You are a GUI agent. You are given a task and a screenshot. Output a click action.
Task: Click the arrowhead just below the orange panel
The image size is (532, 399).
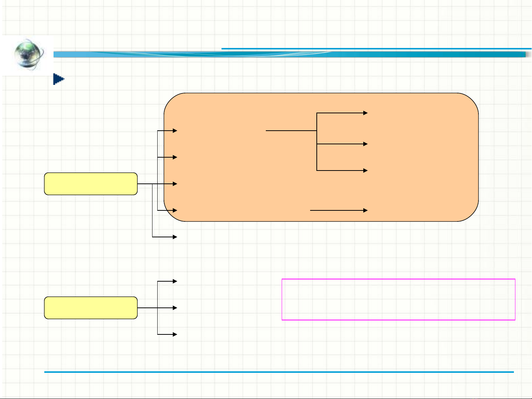[175, 237]
